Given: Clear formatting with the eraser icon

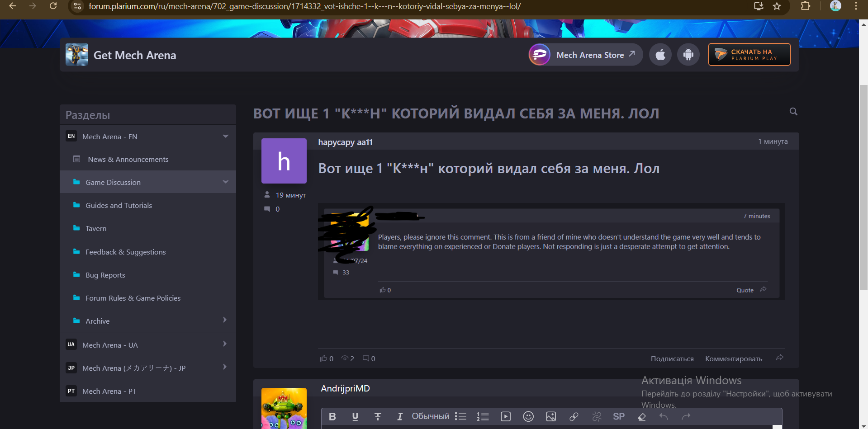Looking at the screenshot, I should coord(641,416).
